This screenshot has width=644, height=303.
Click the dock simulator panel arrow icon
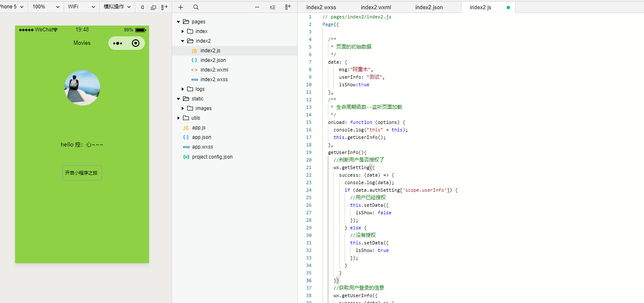(x=164, y=7)
